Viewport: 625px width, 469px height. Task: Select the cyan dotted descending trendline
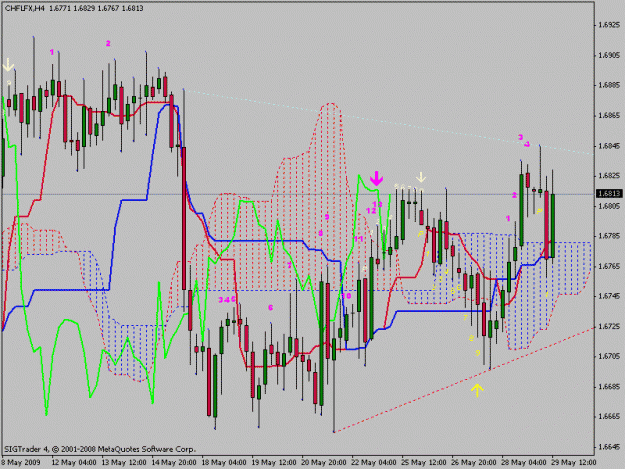[389, 122]
